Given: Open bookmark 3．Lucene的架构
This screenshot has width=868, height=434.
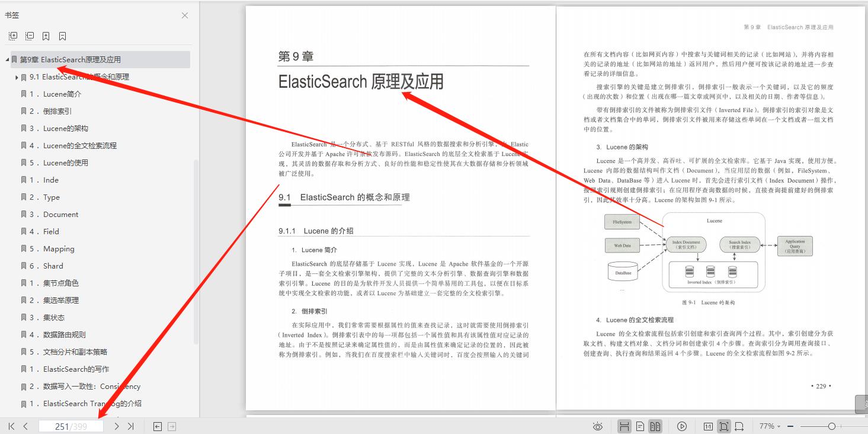Looking at the screenshot, I should (59, 129).
